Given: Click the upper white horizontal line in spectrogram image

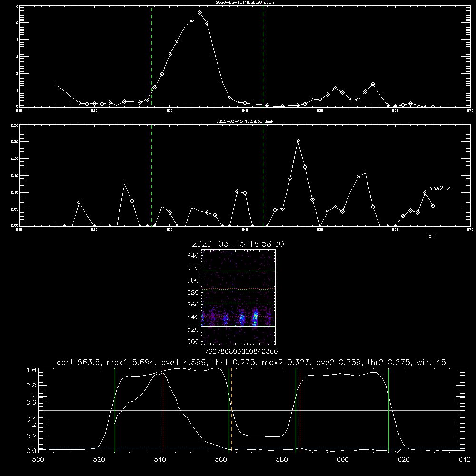Looking at the screenshot, I should (x=238, y=268).
